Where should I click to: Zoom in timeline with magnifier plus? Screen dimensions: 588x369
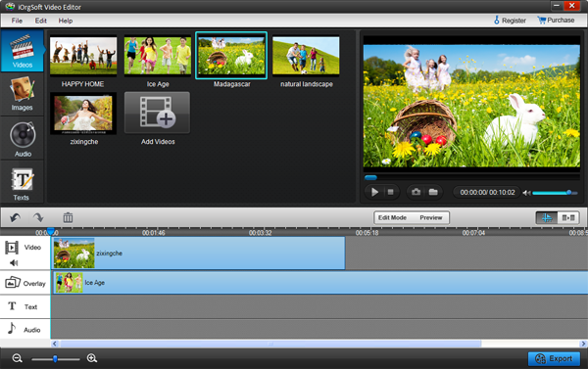tap(92, 358)
